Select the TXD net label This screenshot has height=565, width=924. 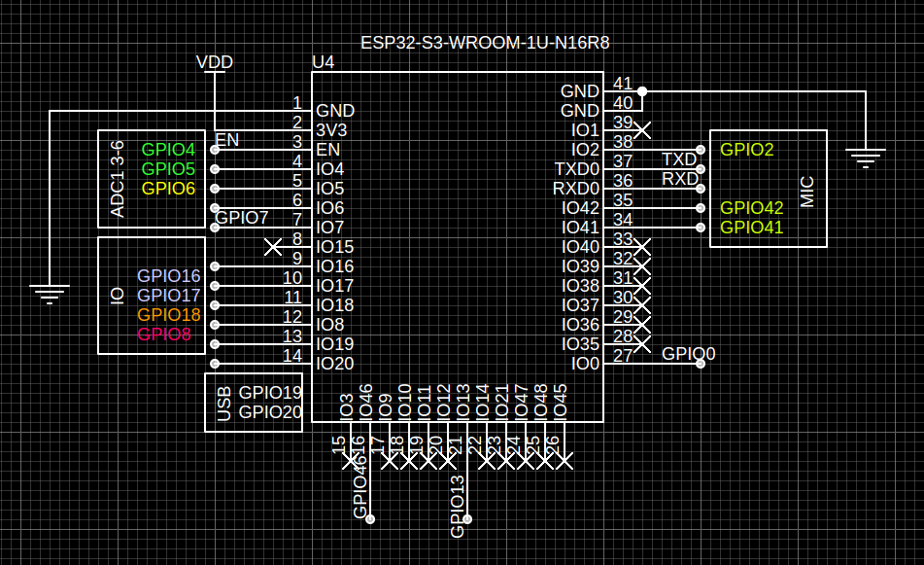679,159
